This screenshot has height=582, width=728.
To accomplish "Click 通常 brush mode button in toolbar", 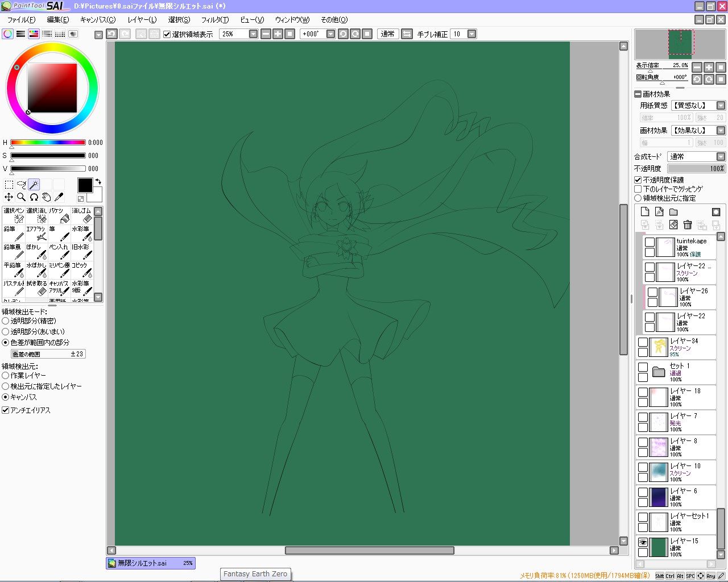I will [x=388, y=34].
